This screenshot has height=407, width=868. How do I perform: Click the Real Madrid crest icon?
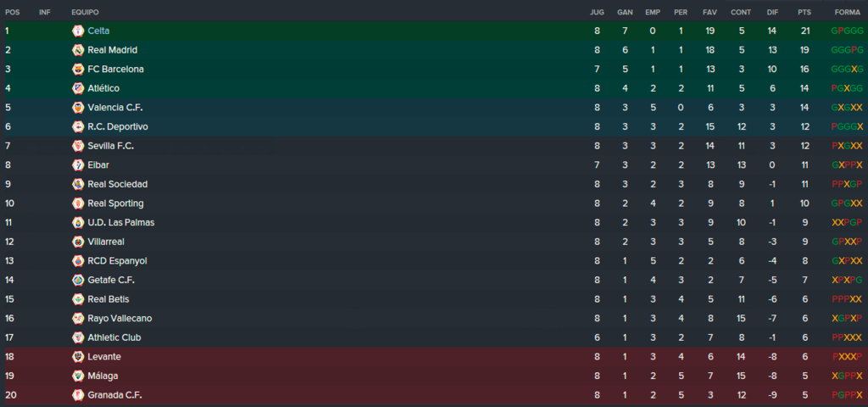pyautogui.click(x=78, y=50)
